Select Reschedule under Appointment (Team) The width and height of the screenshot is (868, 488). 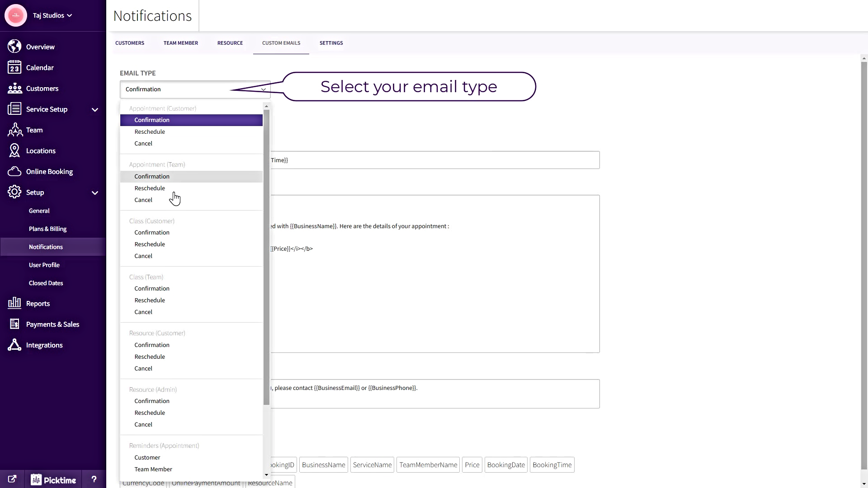coord(150,188)
